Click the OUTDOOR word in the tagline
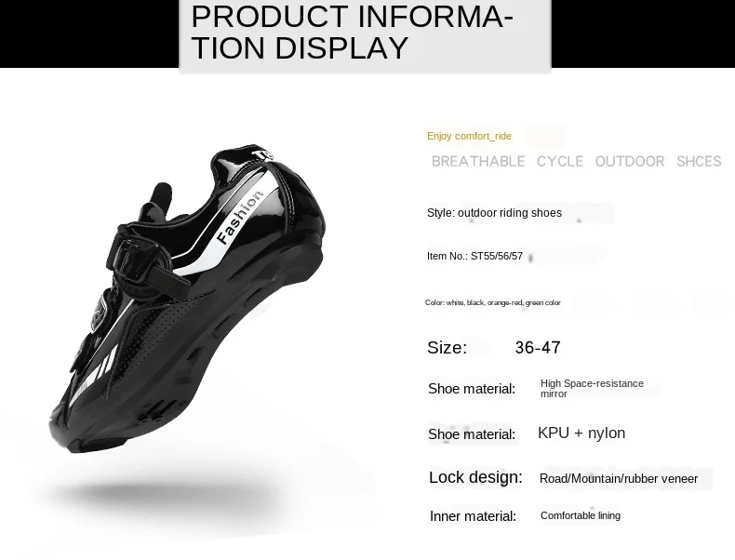This screenshot has width=735, height=560. (x=630, y=161)
